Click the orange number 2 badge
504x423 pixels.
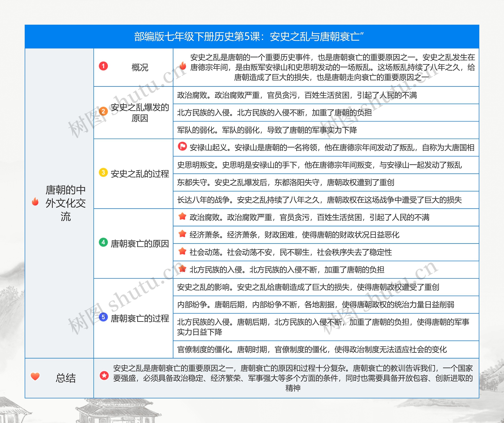(x=103, y=111)
